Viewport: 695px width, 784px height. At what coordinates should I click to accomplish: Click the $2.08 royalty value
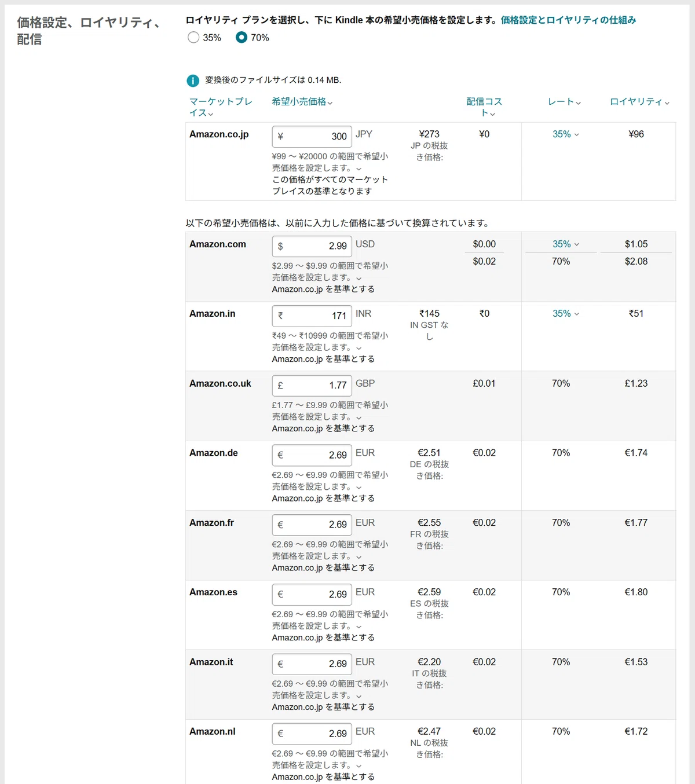coord(636,262)
